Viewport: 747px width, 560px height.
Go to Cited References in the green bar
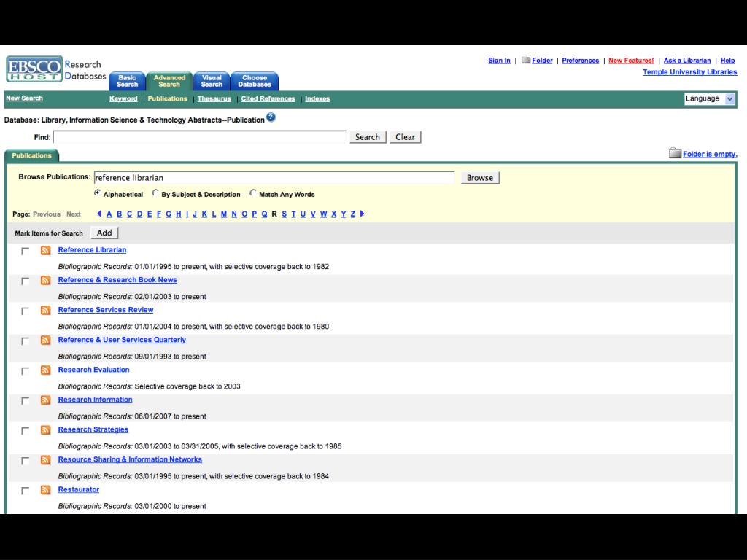(268, 98)
